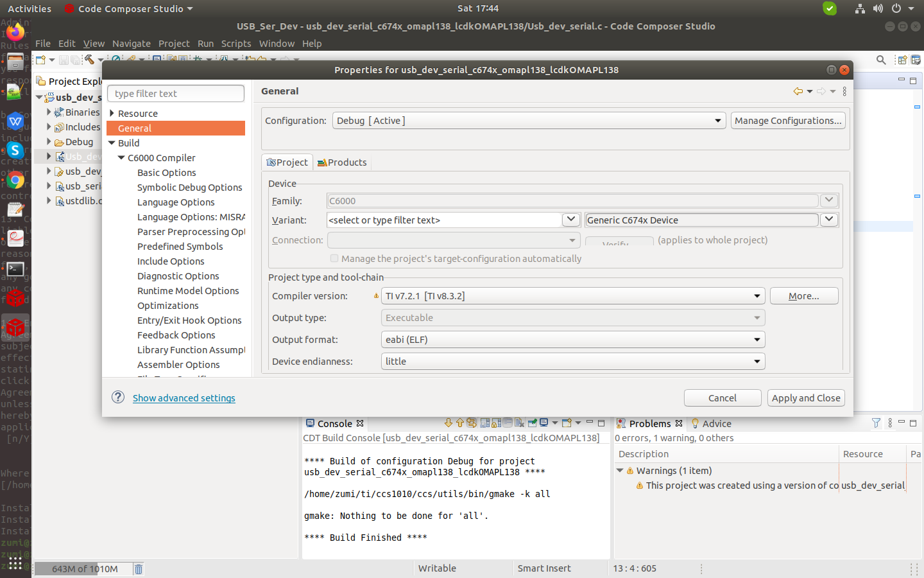Click the Cancel button
The image size is (924, 578).
coord(723,398)
